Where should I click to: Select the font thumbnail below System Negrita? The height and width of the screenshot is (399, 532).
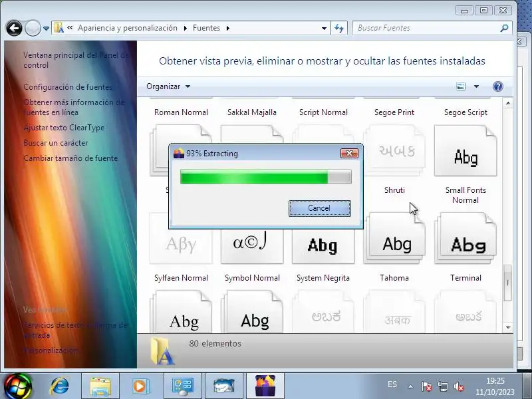(x=323, y=311)
